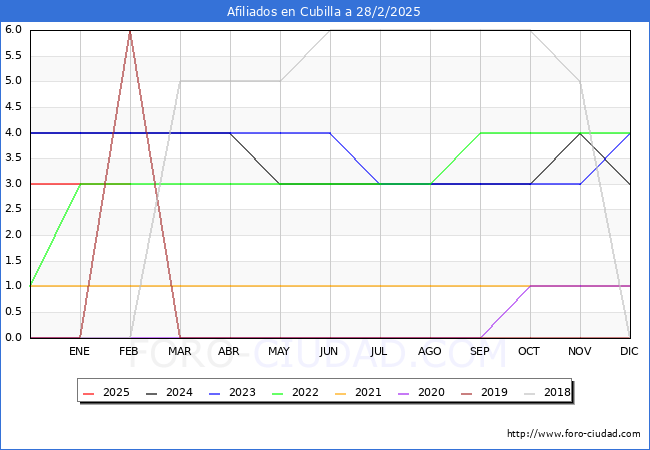Click the 2.5 y-axis value
650x450 pixels.
13,209
